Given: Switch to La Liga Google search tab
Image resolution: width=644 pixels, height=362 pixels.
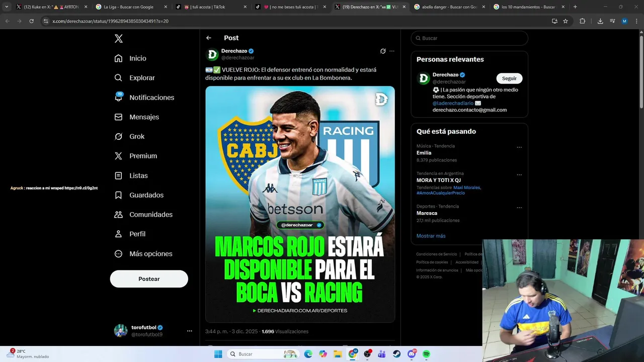Looking at the screenshot, I should click(x=131, y=7).
